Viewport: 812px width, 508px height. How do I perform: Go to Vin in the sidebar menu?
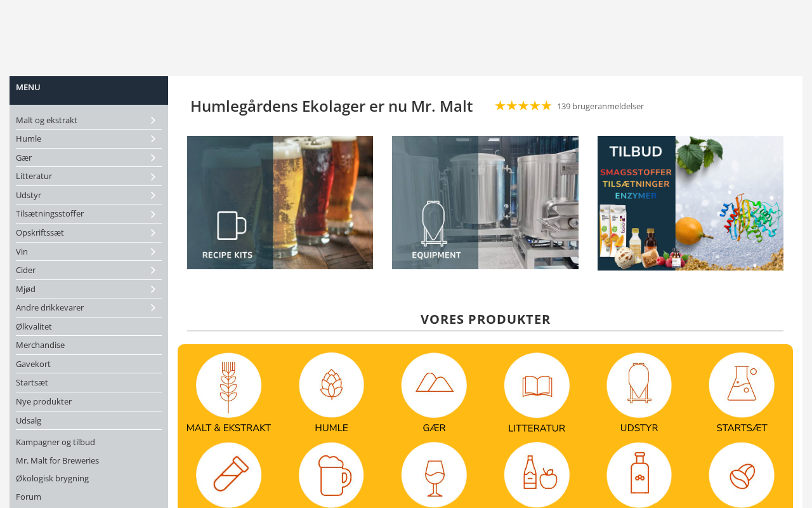(x=22, y=251)
